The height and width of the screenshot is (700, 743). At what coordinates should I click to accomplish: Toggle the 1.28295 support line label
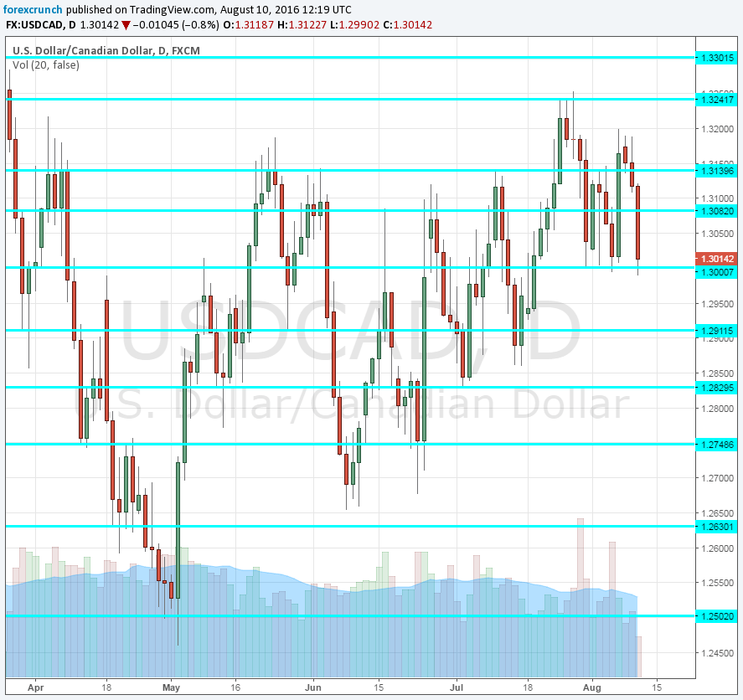(x=716, y=387)
